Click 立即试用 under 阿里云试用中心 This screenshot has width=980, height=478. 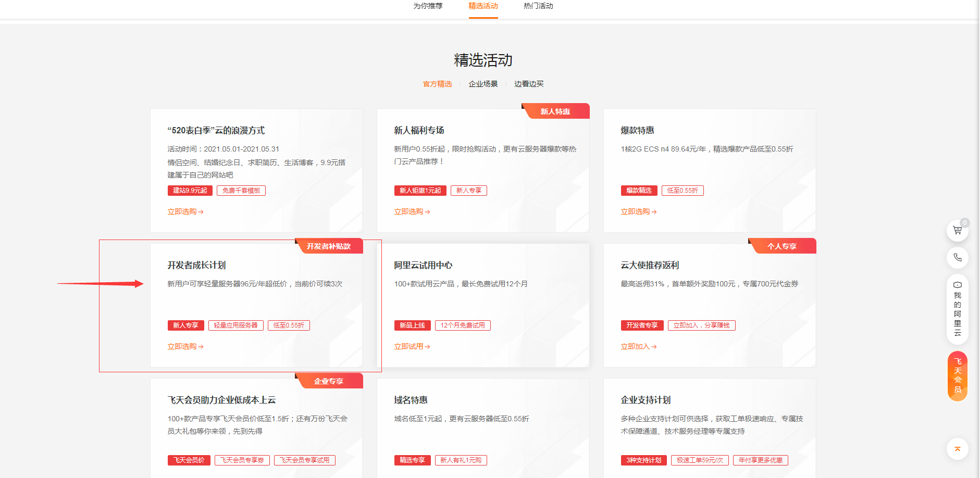tap(412, 346)
